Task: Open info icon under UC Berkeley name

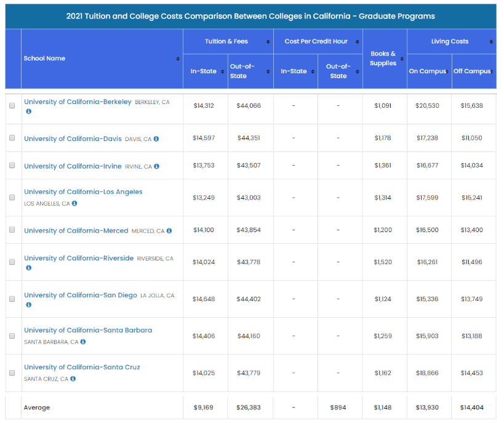Action: pos(28,111)
